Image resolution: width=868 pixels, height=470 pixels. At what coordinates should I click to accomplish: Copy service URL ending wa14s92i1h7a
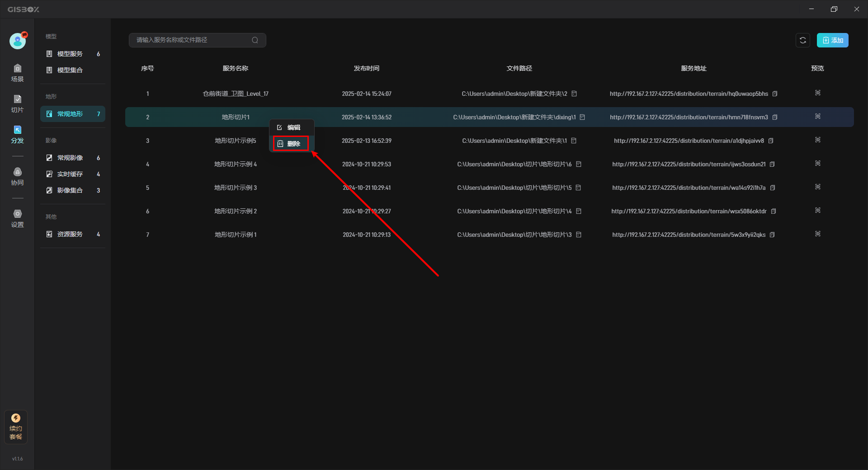tap(773, 188)
